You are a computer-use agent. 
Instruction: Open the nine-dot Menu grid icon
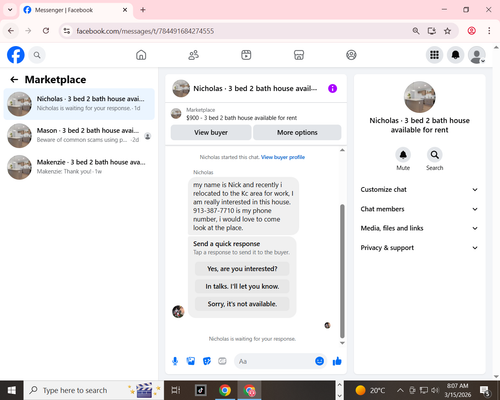434,55
